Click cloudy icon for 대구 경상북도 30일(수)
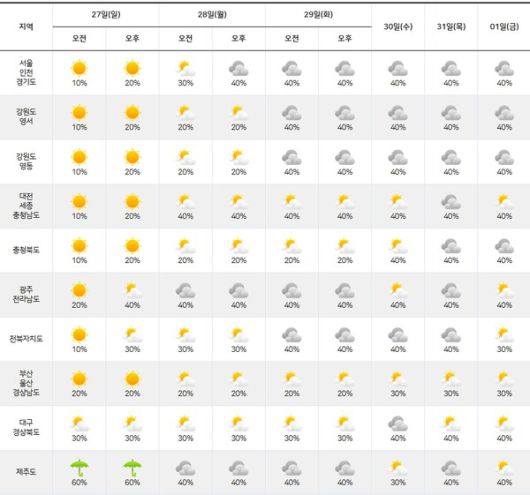Viewport: 530px width, 495px height. (398, 424)
